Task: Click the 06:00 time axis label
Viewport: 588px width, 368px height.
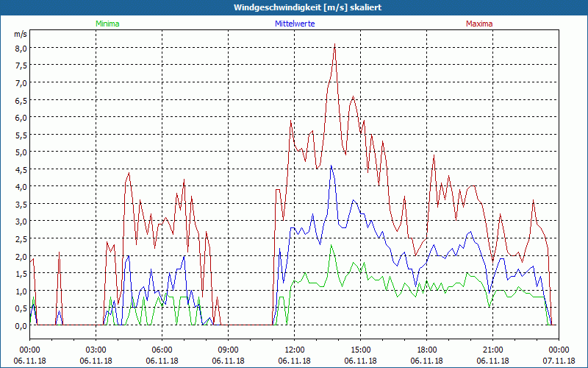Action: click(162, 350)
